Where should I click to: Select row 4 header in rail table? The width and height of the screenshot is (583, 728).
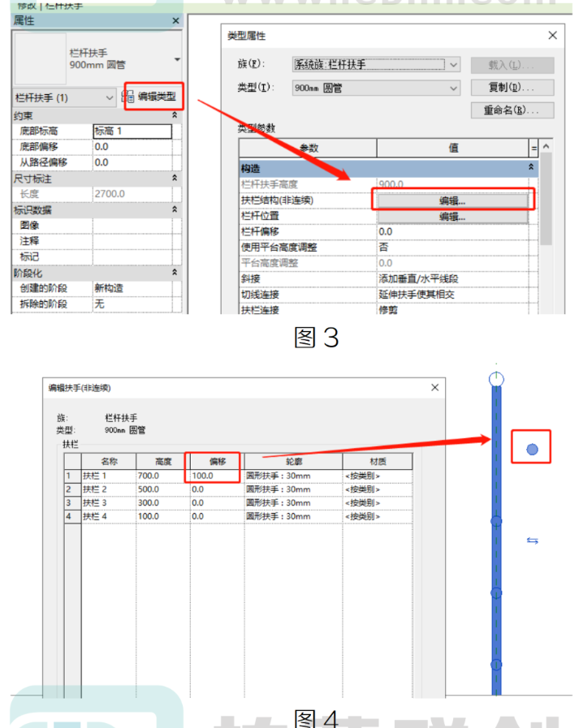point(72,516)
